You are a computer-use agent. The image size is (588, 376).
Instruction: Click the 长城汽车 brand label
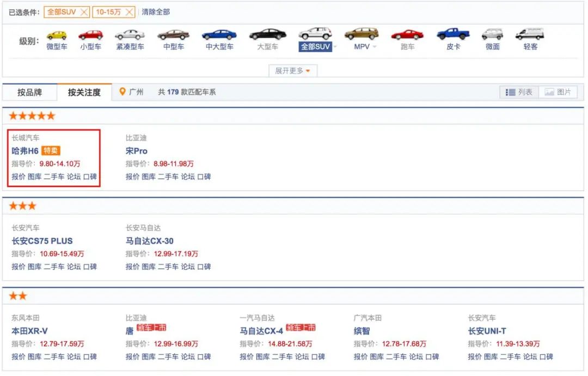click(25, 138)
